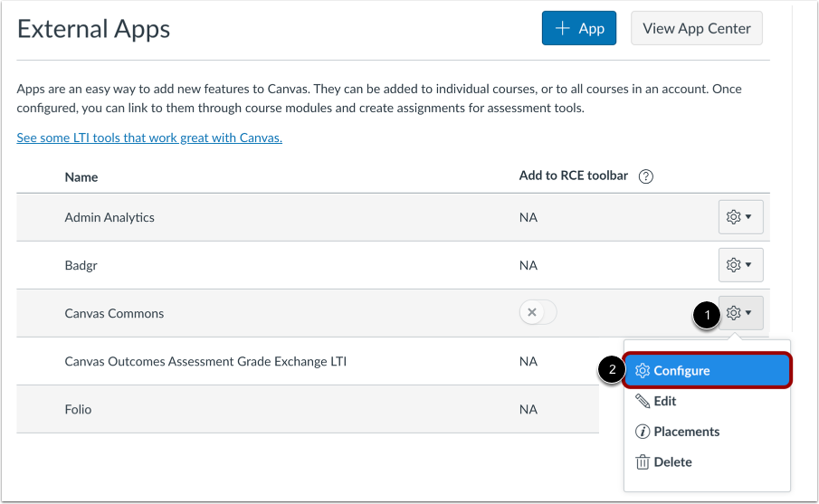The width and height of the screenshot is (819, 504).
Task: Open the Badgr settings gear dropdown
Action: [x=740, y=265]
